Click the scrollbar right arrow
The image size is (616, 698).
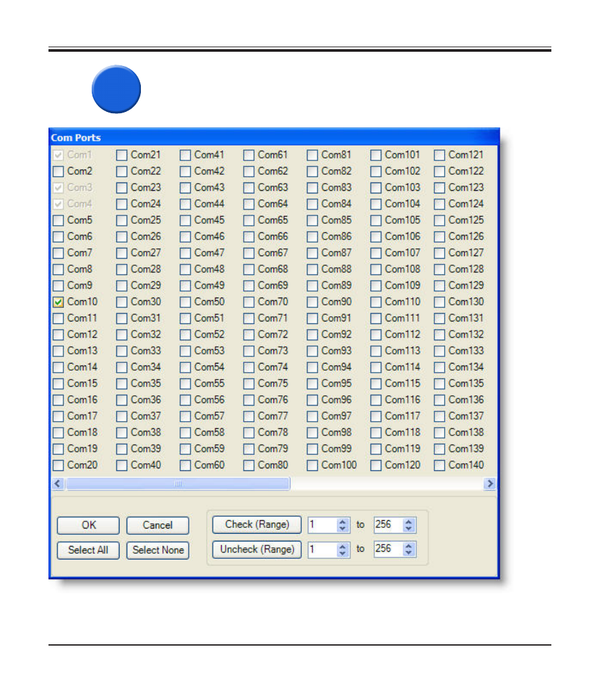pos(490,483)
